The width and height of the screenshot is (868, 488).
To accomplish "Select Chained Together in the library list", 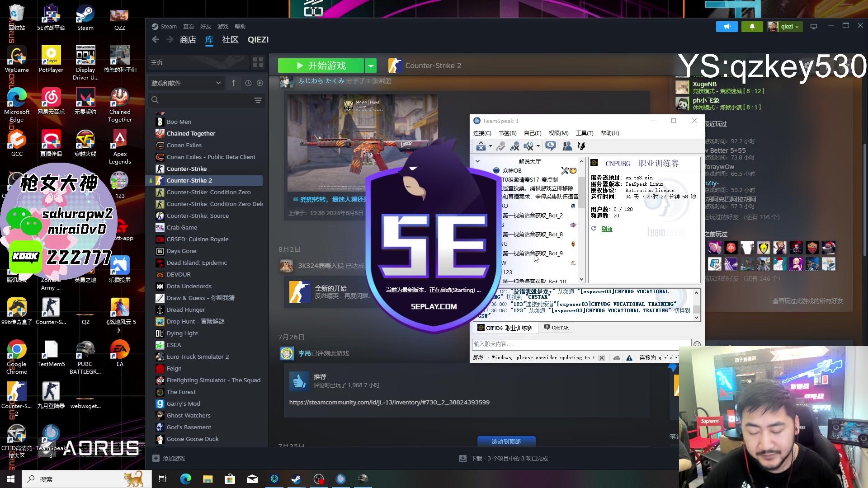I will point(191,133).
